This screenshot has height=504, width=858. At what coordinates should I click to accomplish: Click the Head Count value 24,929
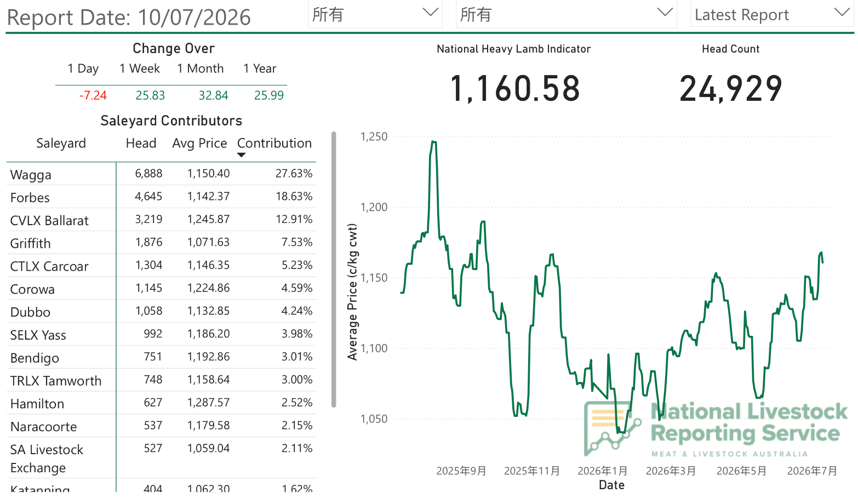point(731,89)
